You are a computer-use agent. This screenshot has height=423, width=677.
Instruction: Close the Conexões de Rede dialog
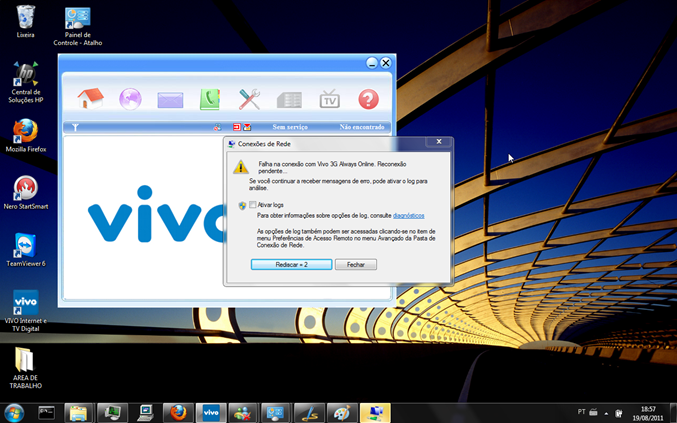pos(439,142)
